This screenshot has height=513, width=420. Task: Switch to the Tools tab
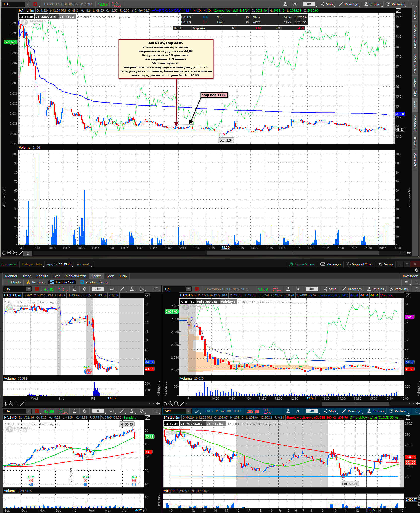pos(110,276)
